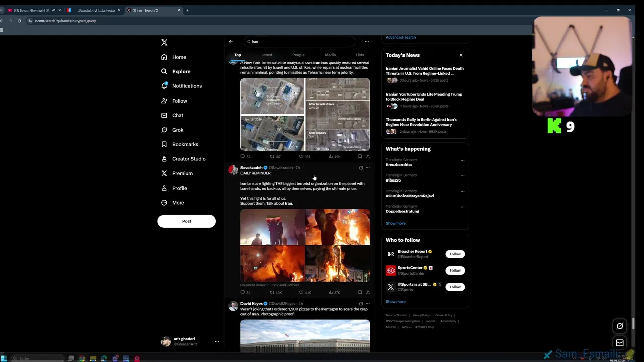
Task: Click the Grok icon on Savakzadeh post
Action: (361, 168)
